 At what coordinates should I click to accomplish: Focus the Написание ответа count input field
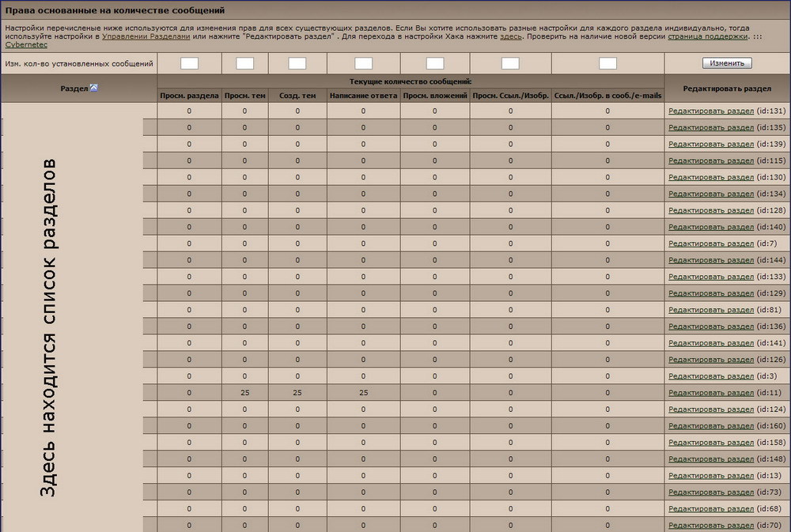[363, 63]
